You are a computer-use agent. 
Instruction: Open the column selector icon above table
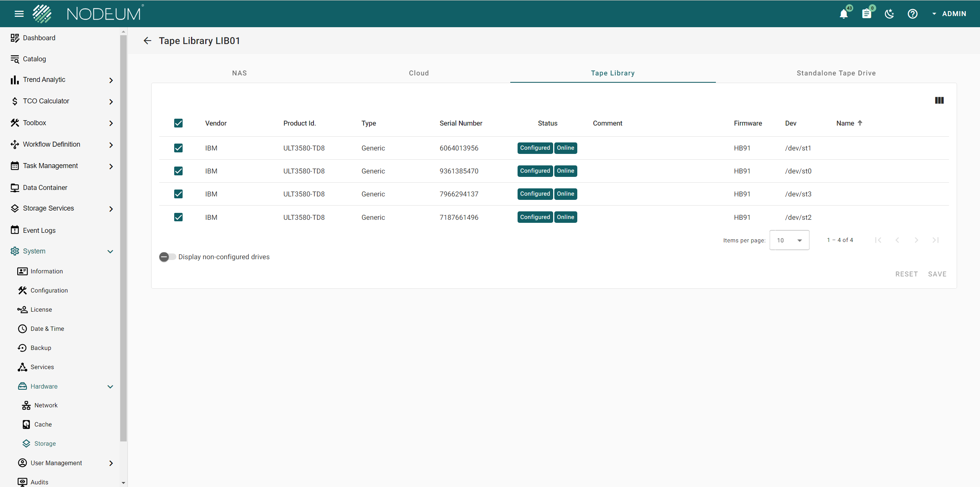point(939,100)
